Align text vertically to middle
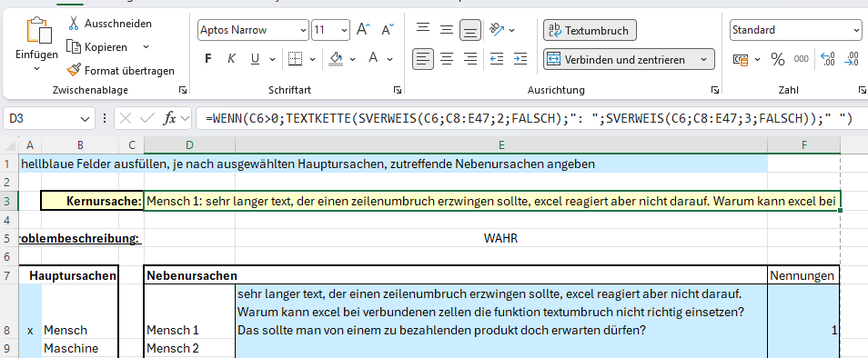The width and height of the screenshot is (868, 358). (x=447, y=30)
